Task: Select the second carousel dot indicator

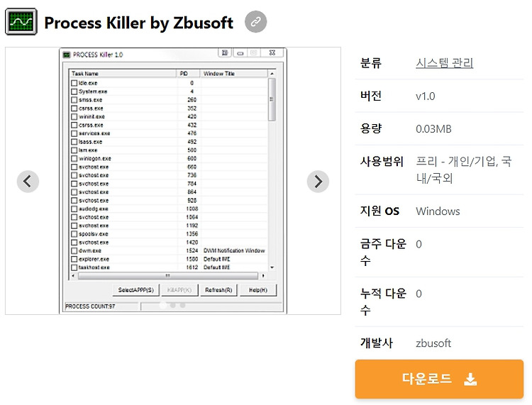Action: coord(173,305)
